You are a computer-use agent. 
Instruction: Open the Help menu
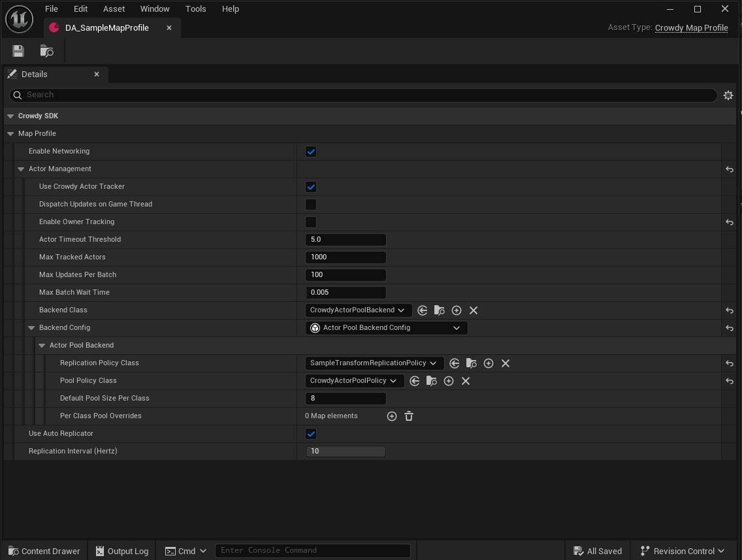[x=231, y=9]
